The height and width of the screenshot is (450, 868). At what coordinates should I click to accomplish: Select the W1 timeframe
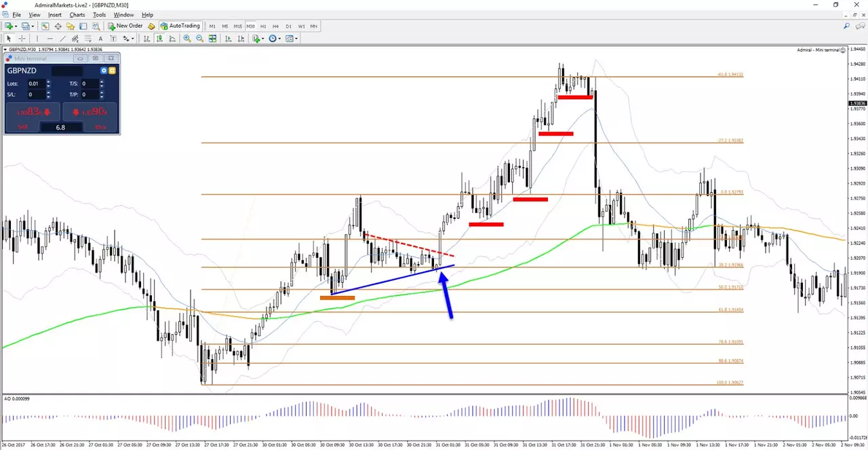(302, 26)
